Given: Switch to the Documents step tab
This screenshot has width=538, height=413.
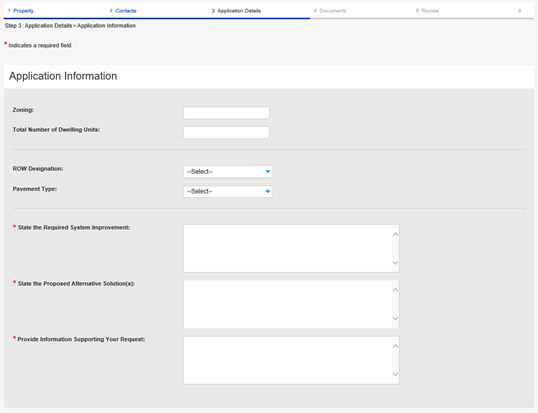Looking at the screenshot, I should tap(330, 11).
